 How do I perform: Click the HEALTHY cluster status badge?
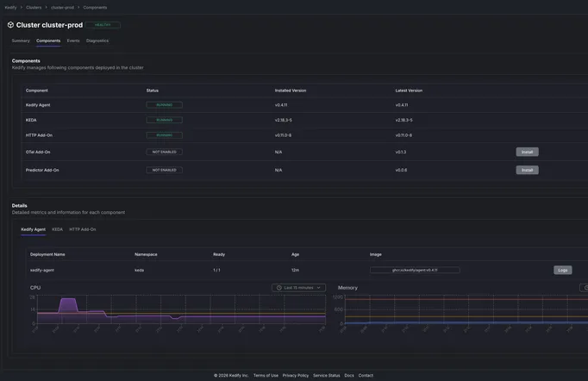pos(103,25)
